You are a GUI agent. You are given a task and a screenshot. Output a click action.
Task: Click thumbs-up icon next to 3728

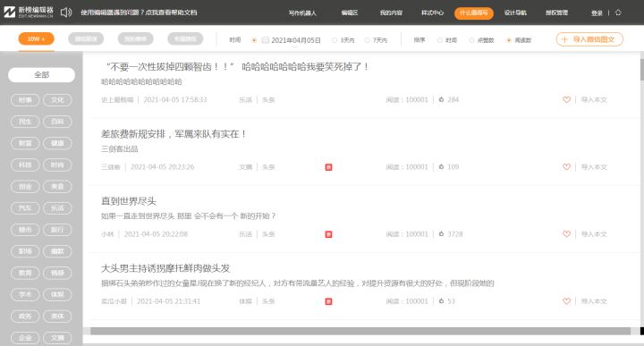click(x=442, y=234)
